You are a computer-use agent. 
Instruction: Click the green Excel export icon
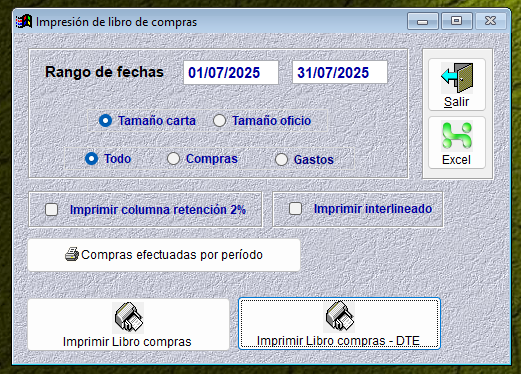point(457,135)
